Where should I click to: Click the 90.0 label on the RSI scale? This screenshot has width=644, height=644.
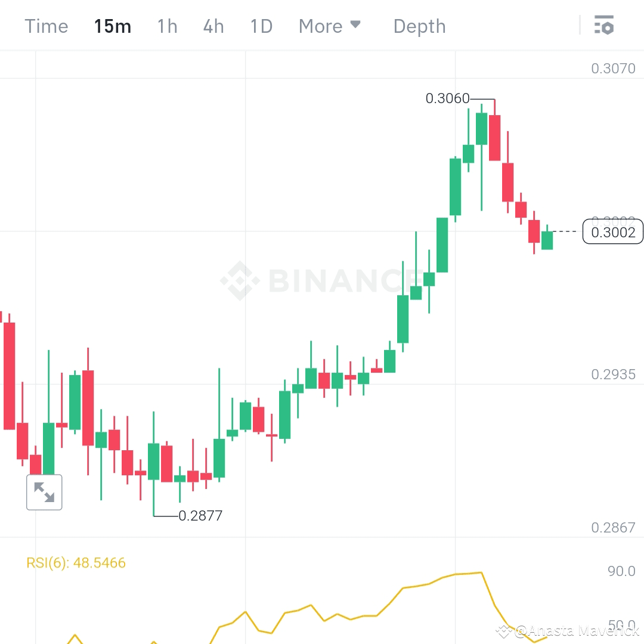pyautogui.click(x=620, y=569)
